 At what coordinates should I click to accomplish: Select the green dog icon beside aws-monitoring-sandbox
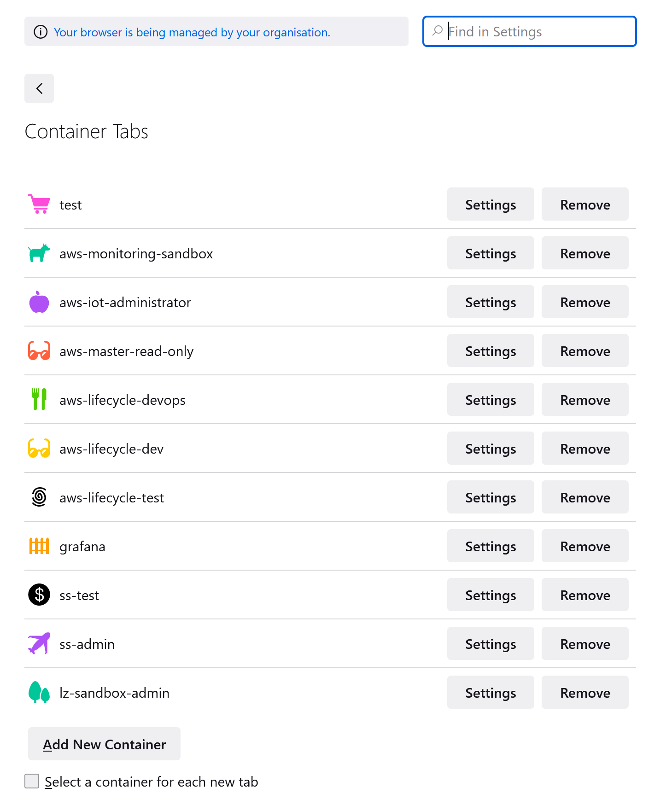tap(39, 253)
